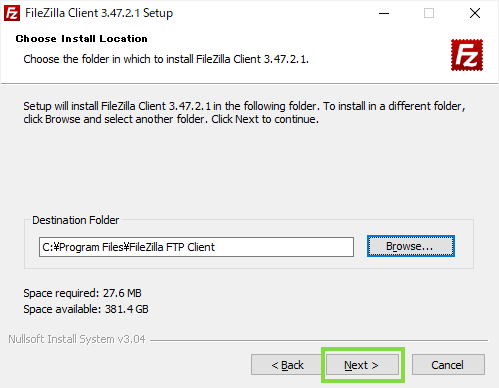Viewport: 499px width, 388px height.
Task: Click the 'Choose the folder in which' subtitle
Action: coord(166,59)
